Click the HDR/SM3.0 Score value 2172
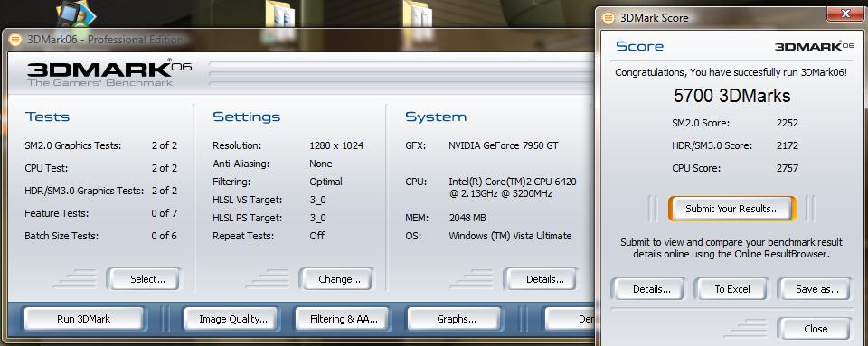Image resolution: width=868 pixels, height=346 pixels. point(788,145)
